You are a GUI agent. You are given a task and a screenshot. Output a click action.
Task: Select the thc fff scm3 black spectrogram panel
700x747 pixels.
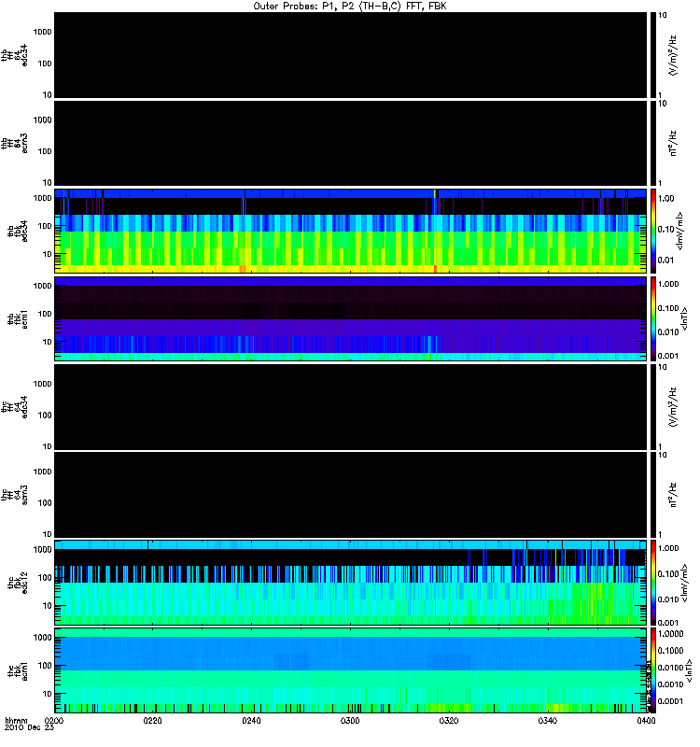351,495
